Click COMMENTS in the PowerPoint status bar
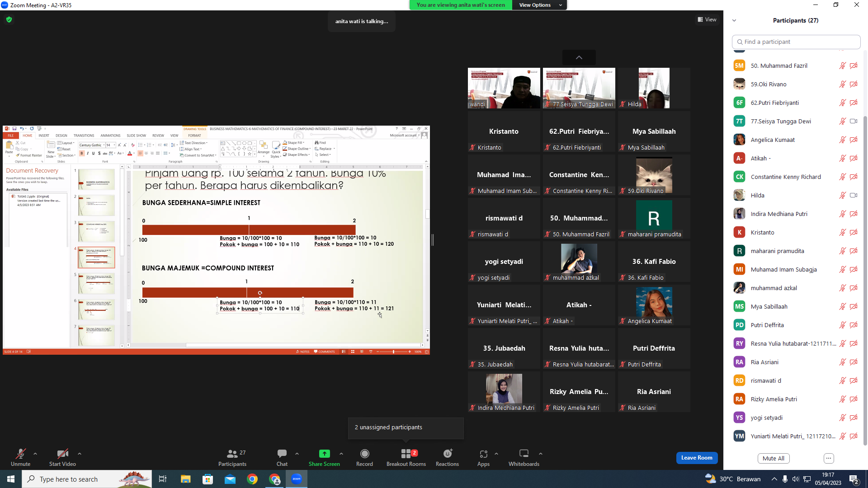This screenshot has width=868, height=488. (325, 352)
